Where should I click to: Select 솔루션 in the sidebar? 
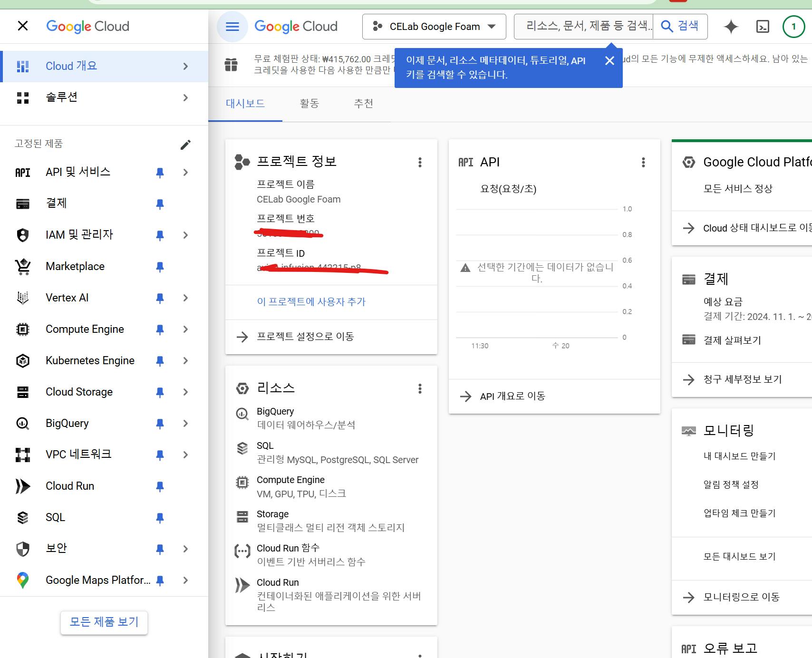coord(104,97)
